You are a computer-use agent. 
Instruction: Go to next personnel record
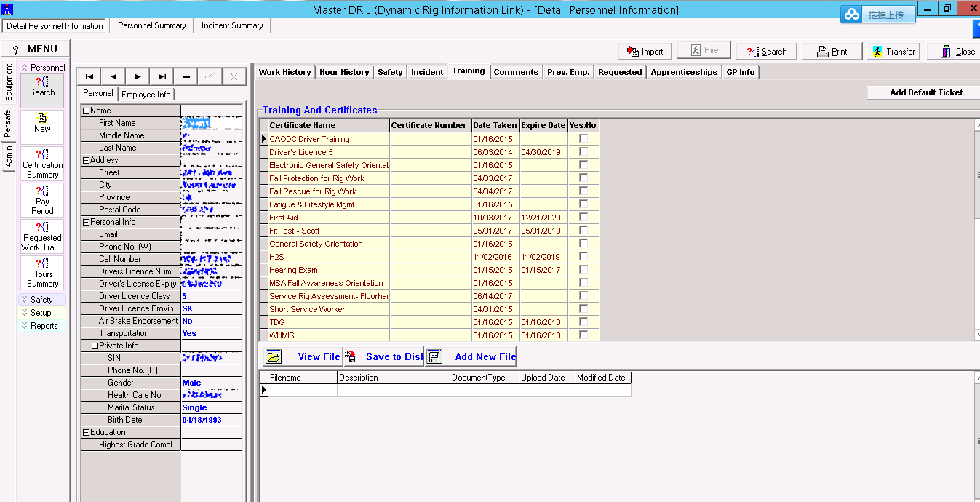pos(138,76)
